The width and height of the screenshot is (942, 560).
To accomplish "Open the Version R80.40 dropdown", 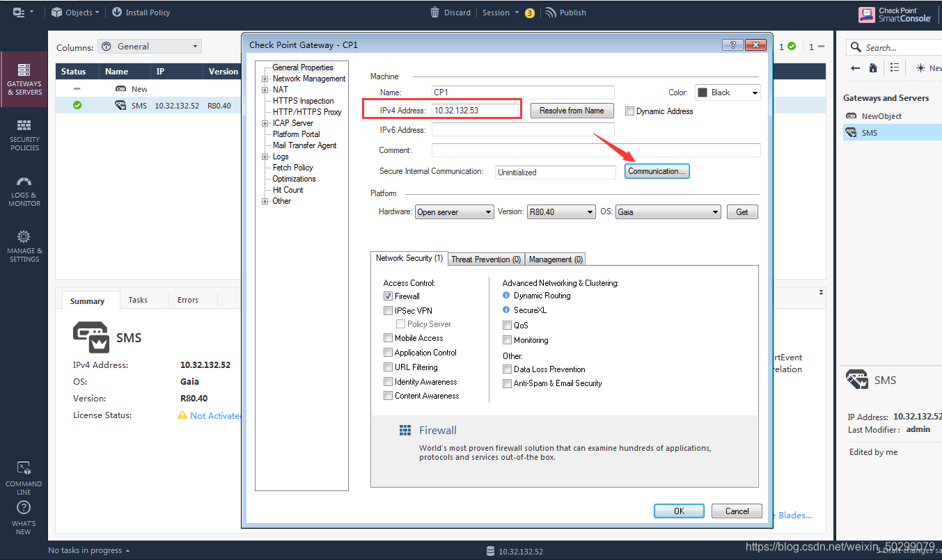I will click(x=561, y=212).
